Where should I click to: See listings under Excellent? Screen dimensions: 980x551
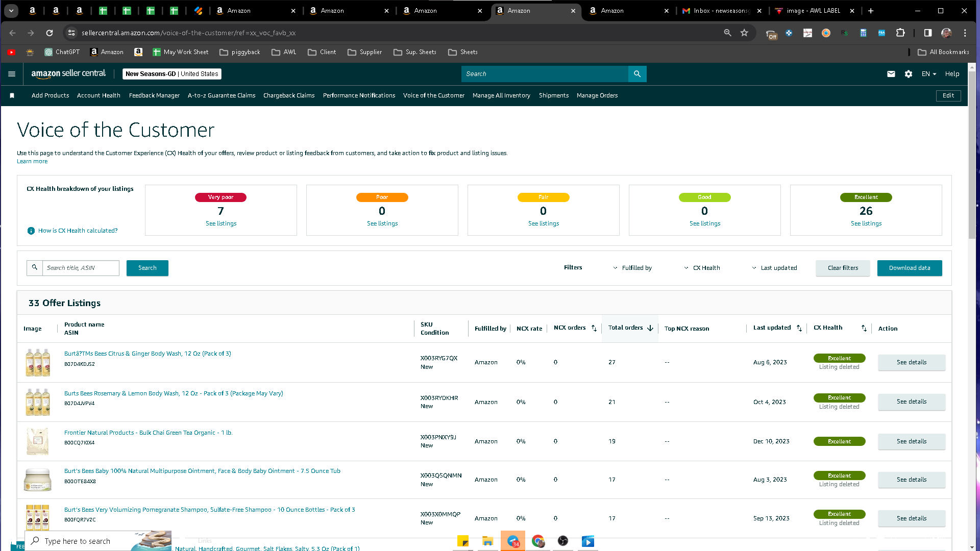point(866,223)
